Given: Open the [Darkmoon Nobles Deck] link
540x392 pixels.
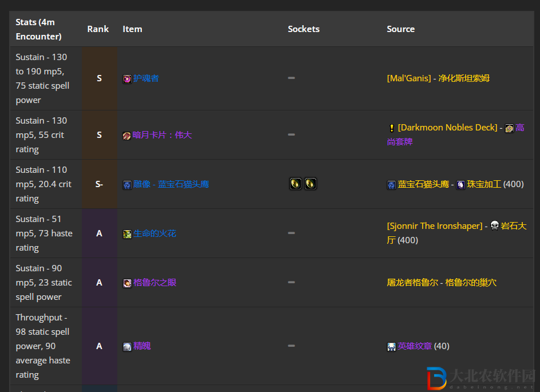Looking at the screenshot, I should 448,128.
